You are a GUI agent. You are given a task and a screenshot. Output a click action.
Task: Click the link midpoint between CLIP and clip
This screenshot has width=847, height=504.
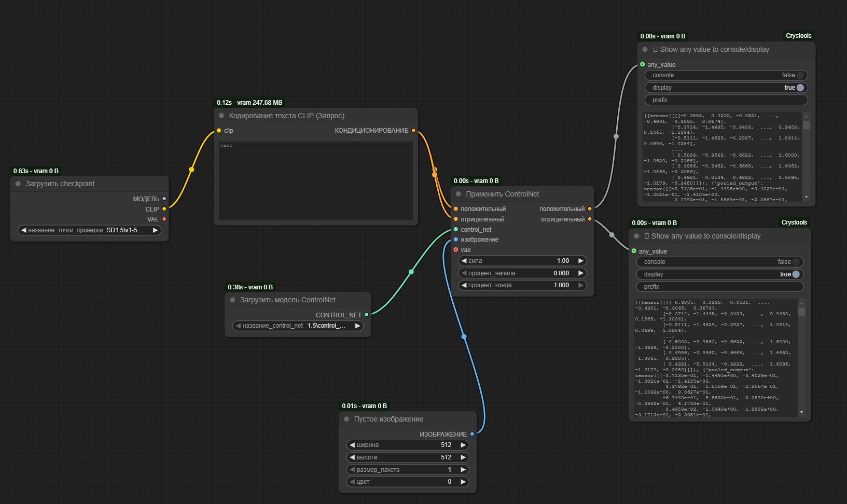[x=191, y=170]
